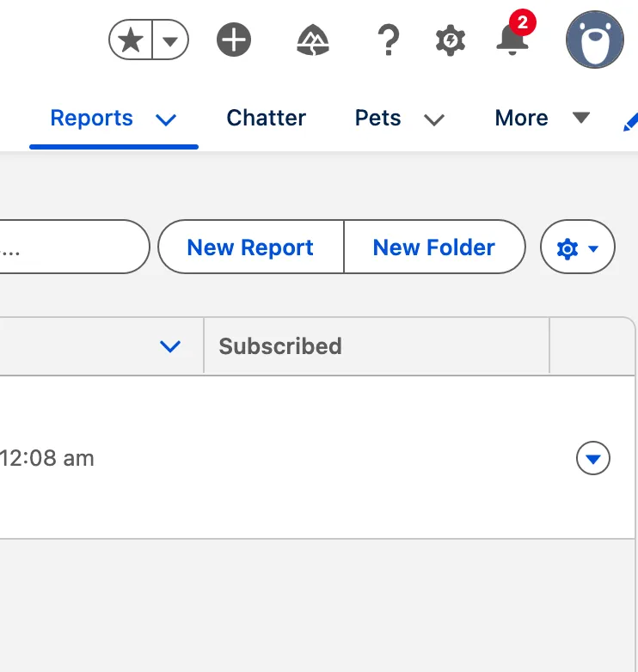638x672 pixels.
Task: Open Global Actions plus icon
Action: tap(234, 40)
